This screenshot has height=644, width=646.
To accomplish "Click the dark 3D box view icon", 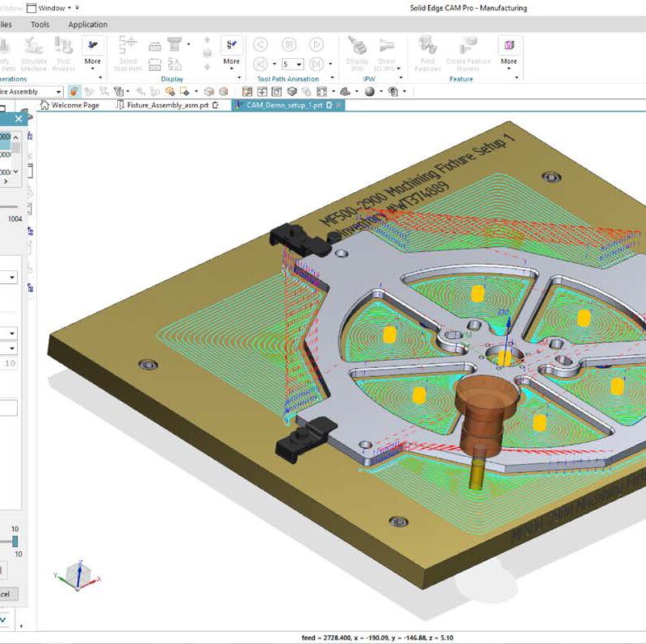I will [x=292, y=91].
